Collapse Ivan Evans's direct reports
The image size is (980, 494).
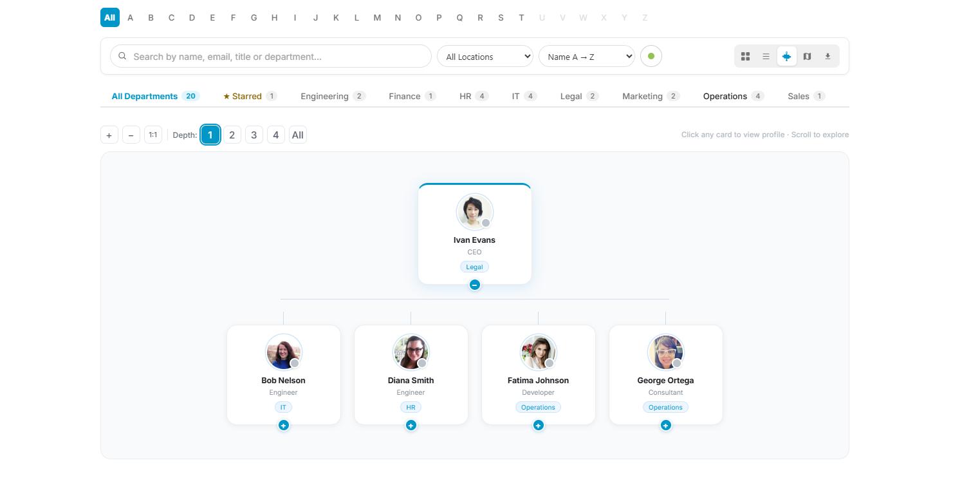(475, 285)
